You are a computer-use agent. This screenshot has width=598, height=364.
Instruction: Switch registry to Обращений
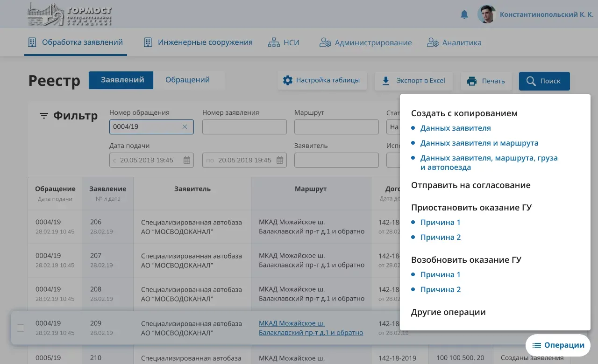tap(187, 80)
